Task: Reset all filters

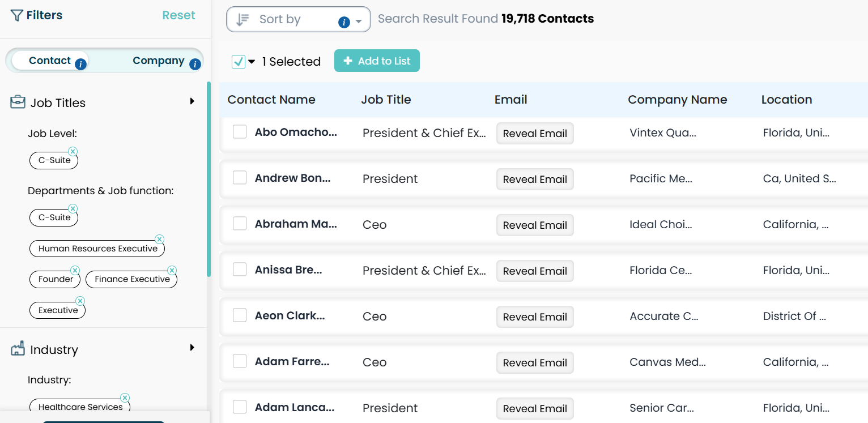Action: click(x=178, y=15)
